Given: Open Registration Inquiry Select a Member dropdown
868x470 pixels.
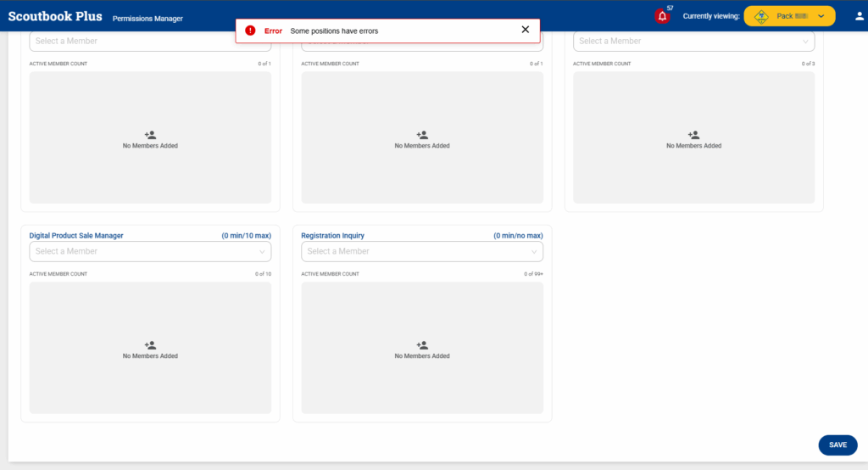Looking at the screenshot, I should coord(421,251).
